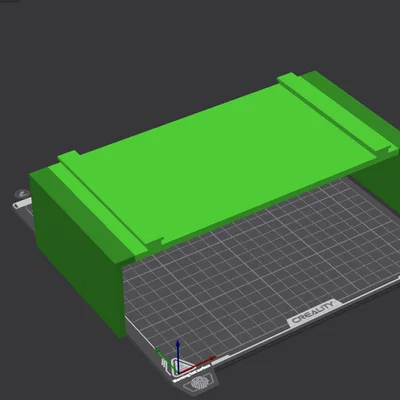
Task: Click the green Y-axis arrow
Action: coord(166,360)
